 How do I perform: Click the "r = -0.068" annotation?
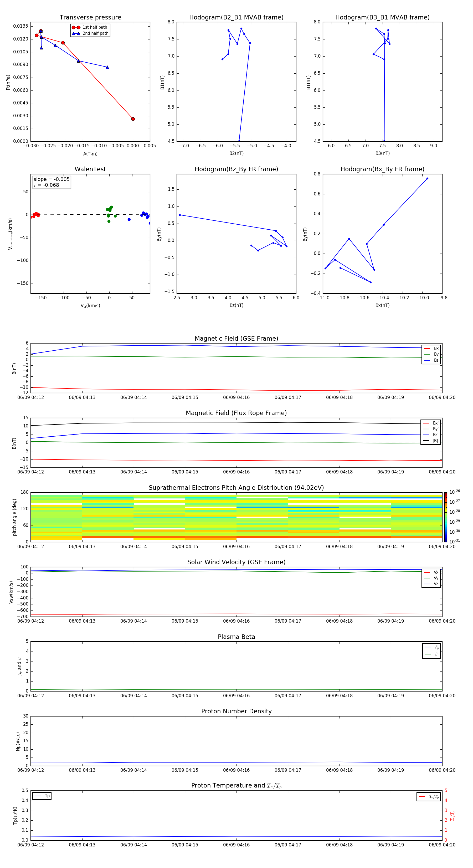(47, 185)
